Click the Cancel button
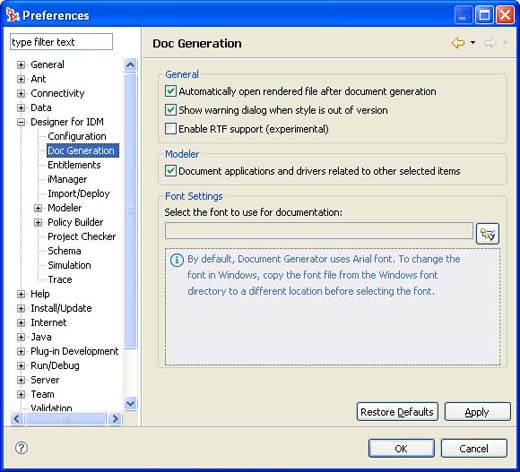520x472 pixels. click(x=474, y=448)
